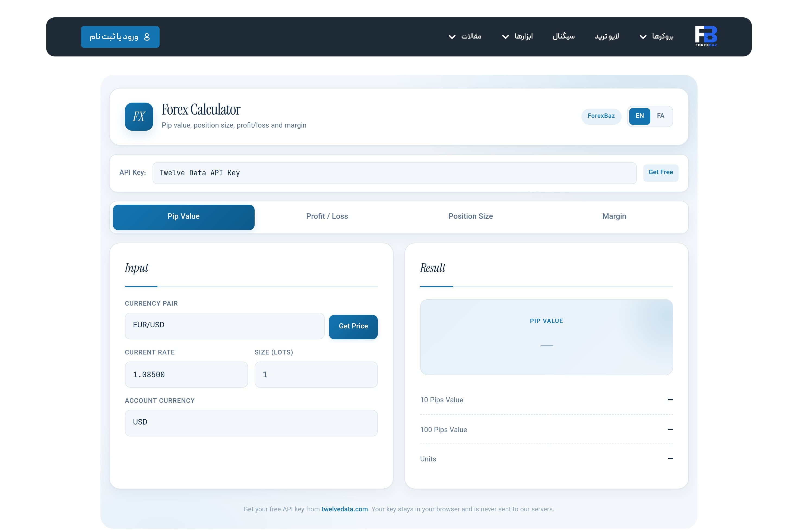Focus the Size (Lots) input field
Viewport: 798px width, 532px height.
coord(316,375)
